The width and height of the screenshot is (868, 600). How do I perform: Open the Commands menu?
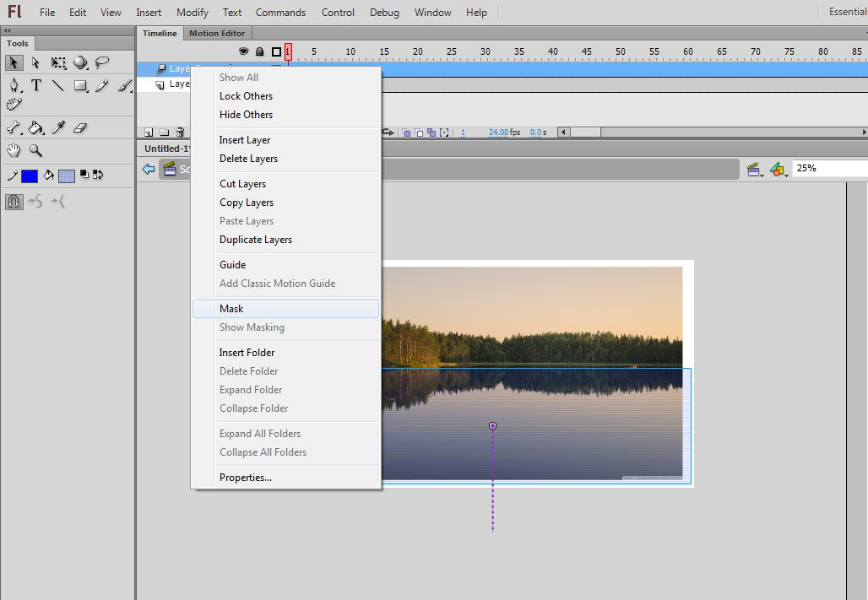point(280,12)
